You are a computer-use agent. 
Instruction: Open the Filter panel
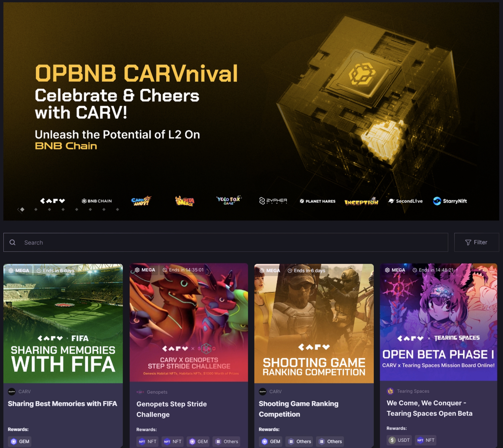476,242
